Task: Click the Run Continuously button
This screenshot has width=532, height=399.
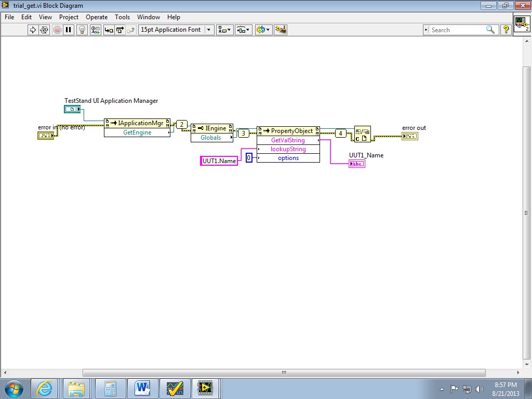Action: coord(44,30)
